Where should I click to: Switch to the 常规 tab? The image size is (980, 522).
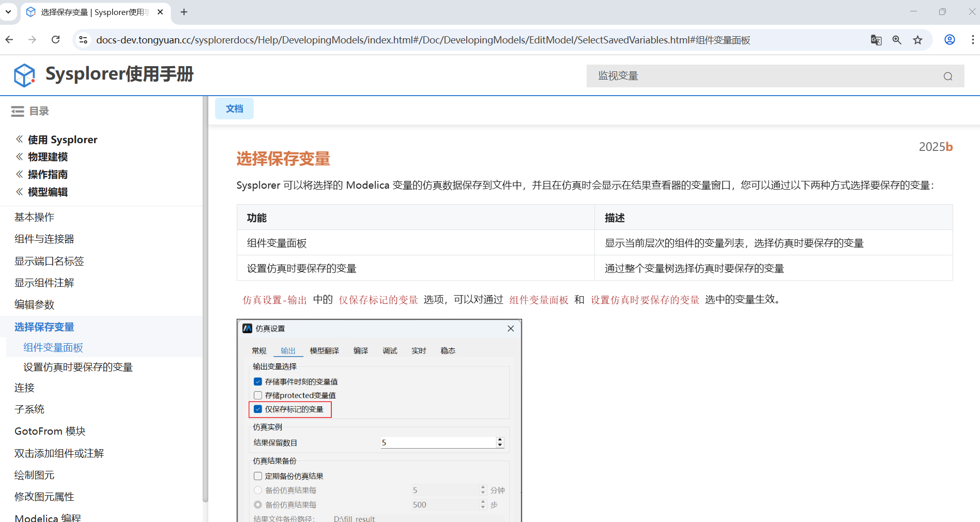coord(259,351)
